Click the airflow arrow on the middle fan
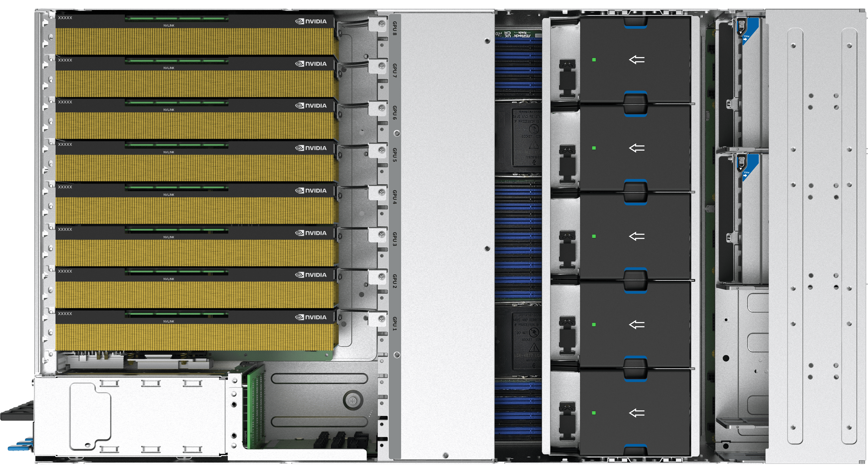Image resolution: width=868 pixels, height=468 pixels. coord(637,237)
